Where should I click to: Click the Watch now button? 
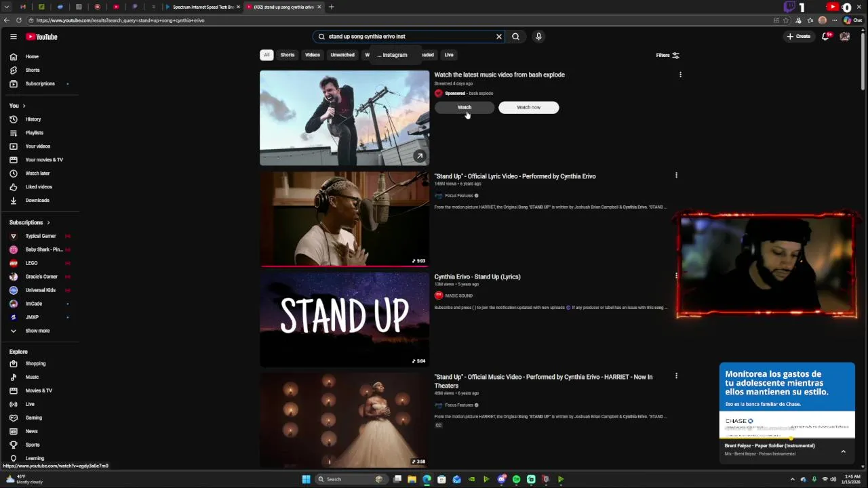tap(529, 107)
